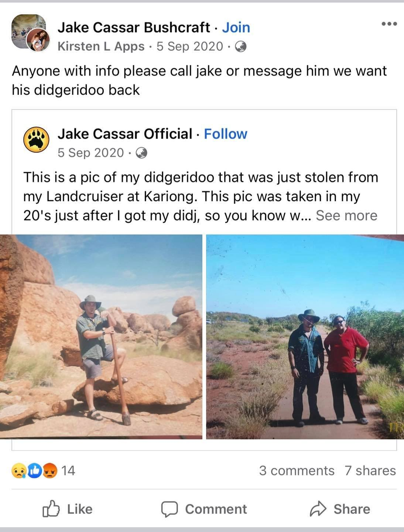Tap the Share arrow icon
The width and height of the screenshot is (404, 532).
point(318,509)
